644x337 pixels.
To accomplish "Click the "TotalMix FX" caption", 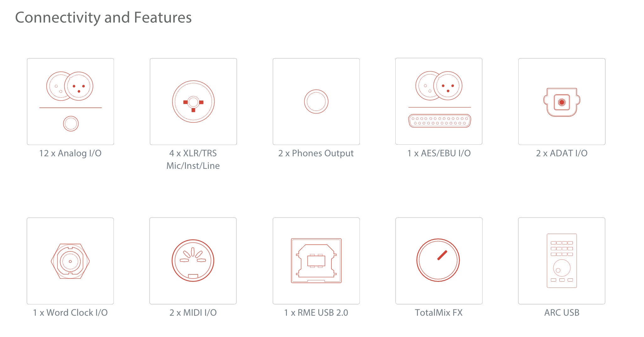I will click(439, 313).
